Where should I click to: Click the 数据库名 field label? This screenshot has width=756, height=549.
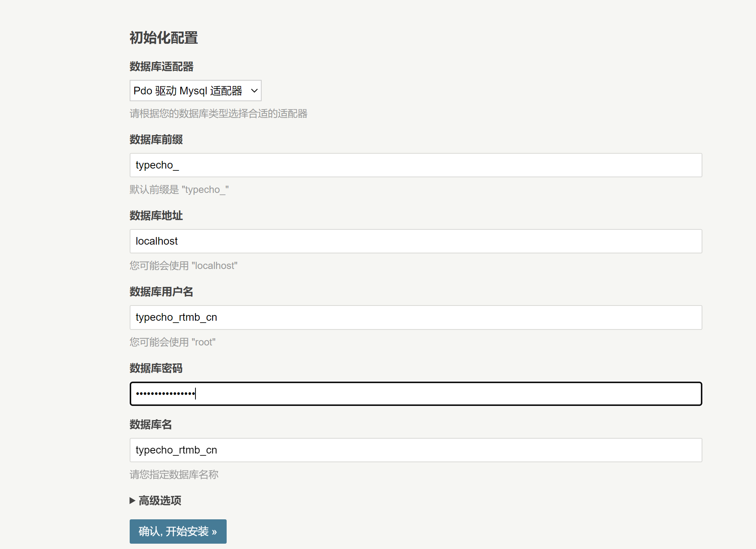pyautogui.click(x=151, y=425)
